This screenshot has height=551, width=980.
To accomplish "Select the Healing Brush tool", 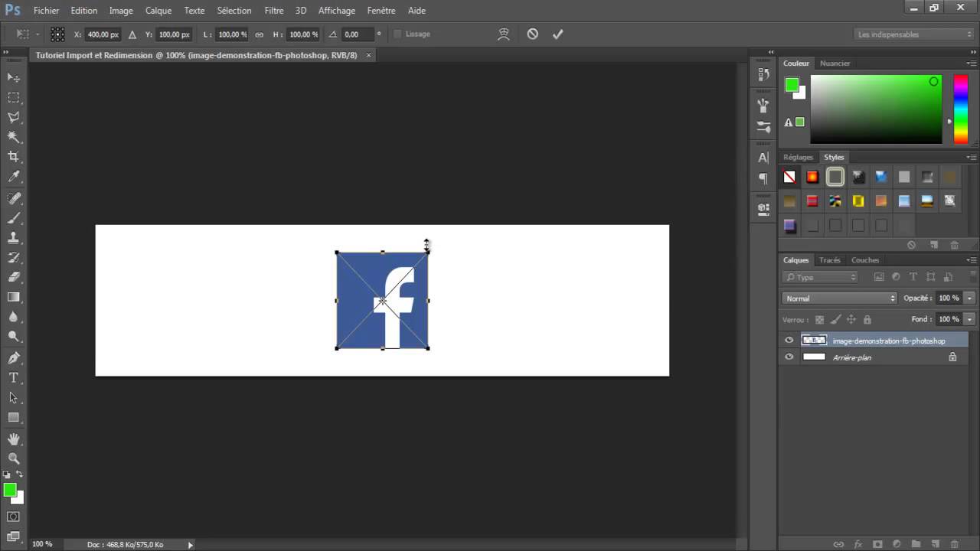I will pos(14,198).
